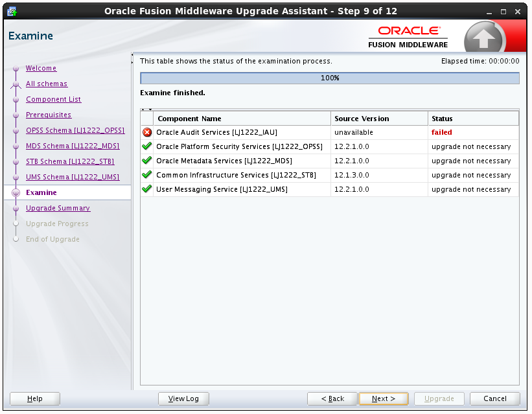The image size is (532, 414).
Task: Go back with the Back button
Action: click(x=332, y=398)
